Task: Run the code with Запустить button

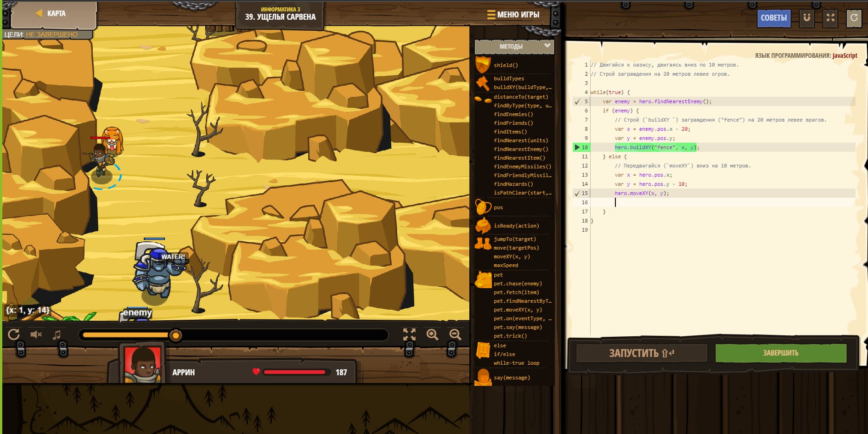Action: click(x=642, y=353)
